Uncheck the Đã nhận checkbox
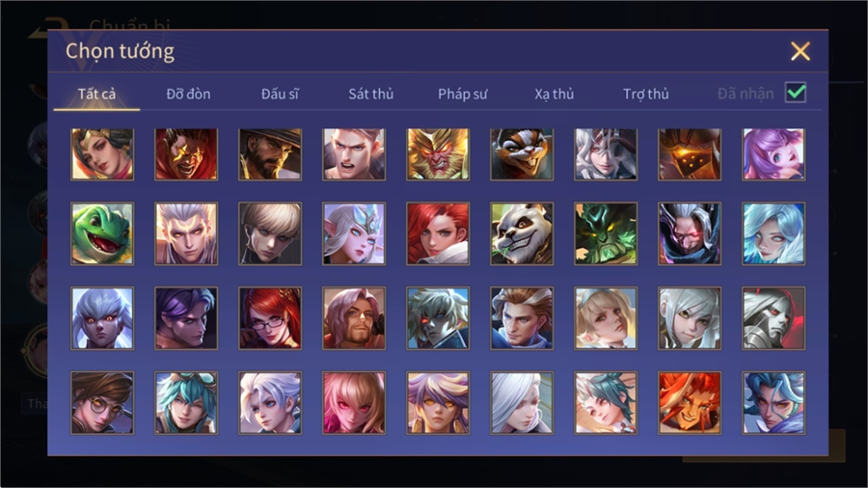 click(x=796, y=93)
